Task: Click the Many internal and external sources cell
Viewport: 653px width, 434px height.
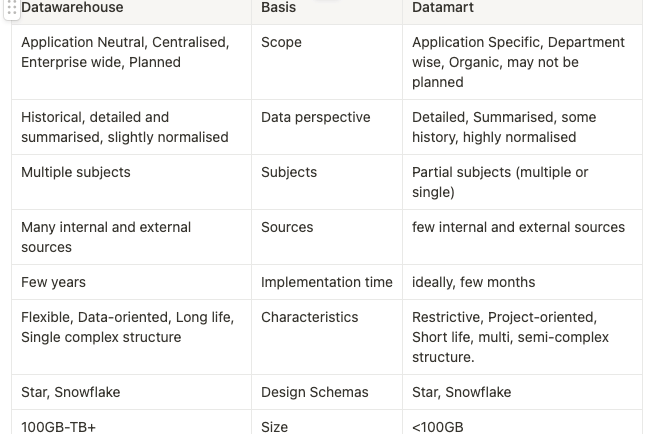Action: [132, 237]
